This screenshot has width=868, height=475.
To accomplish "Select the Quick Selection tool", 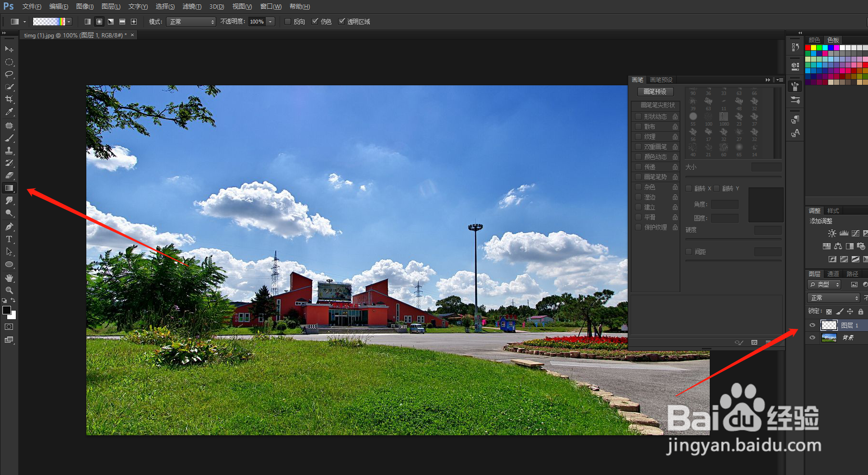I will (9, 87).
